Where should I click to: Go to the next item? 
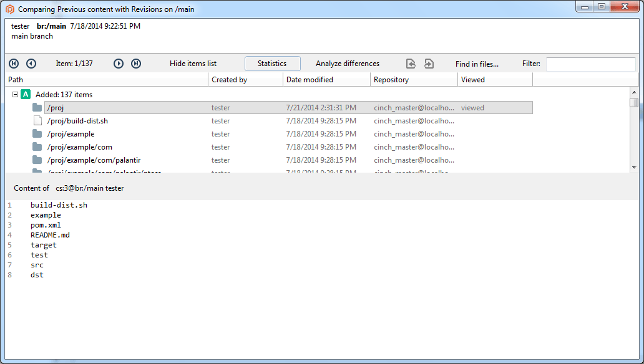tap(119, 64)
